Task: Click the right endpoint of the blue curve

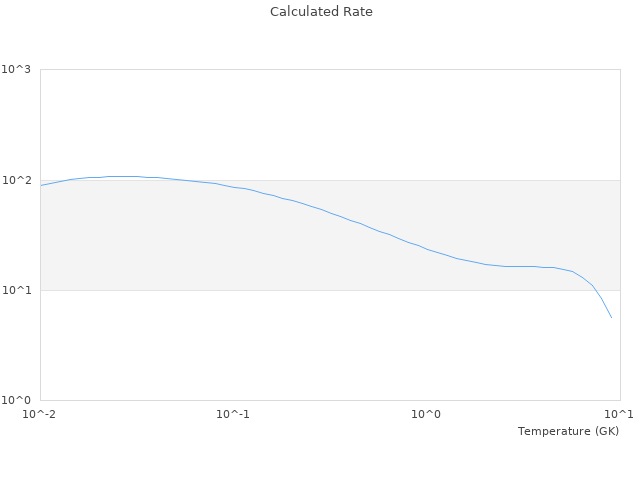Action: pyautogui.click(x=611, y=318)
